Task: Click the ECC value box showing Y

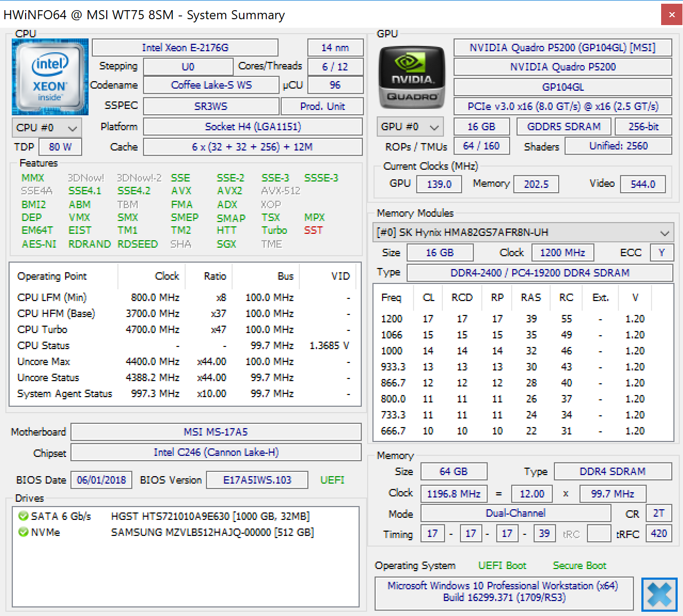Action: pos(661,252)
